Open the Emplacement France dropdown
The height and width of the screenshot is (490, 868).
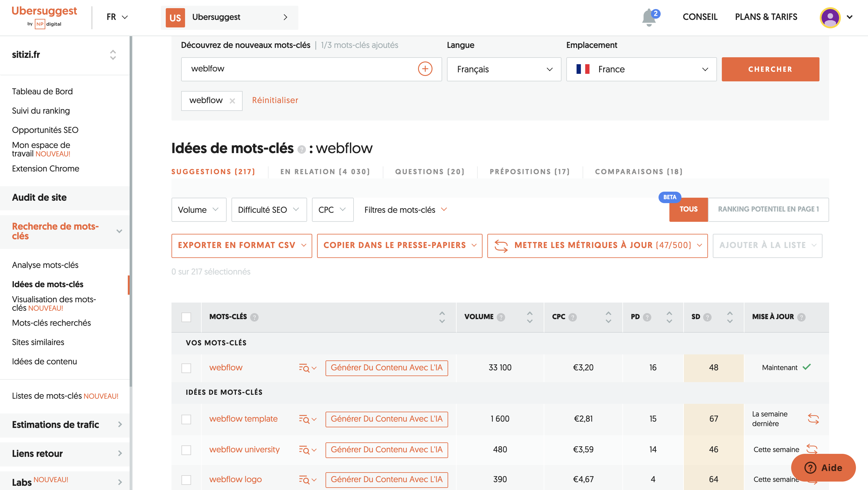[640, 69]
